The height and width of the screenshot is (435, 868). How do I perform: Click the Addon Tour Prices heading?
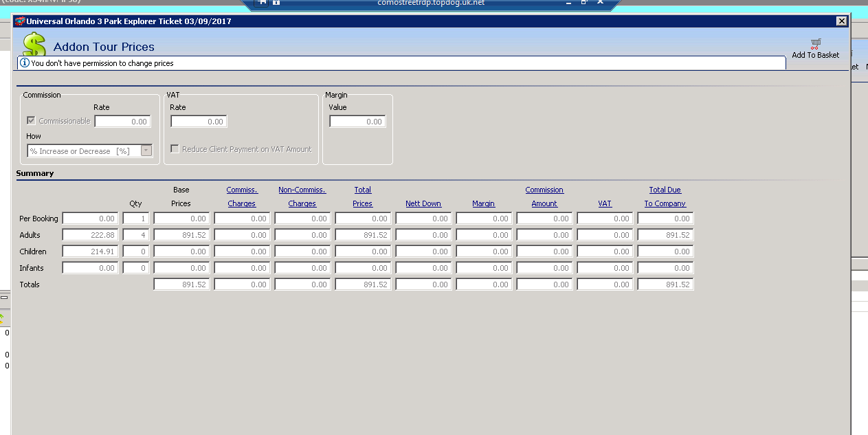coord(104,47)
